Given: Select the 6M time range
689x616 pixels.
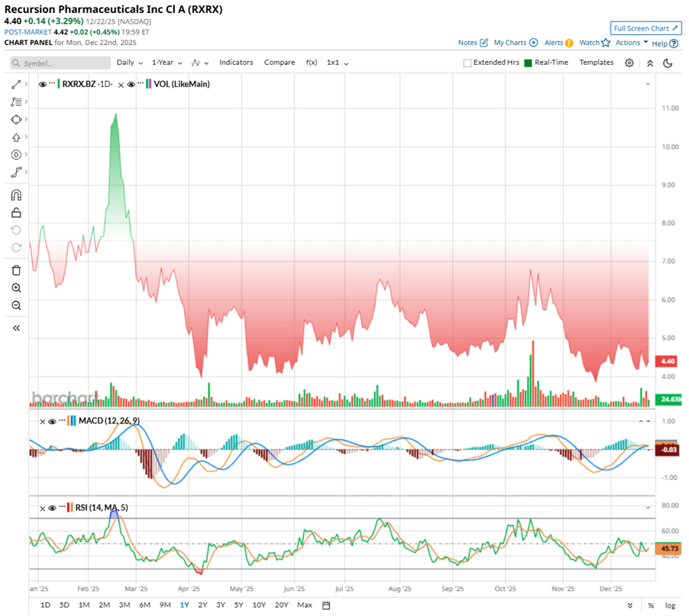Looking at the screenshot, I should (x=144, y=605).
